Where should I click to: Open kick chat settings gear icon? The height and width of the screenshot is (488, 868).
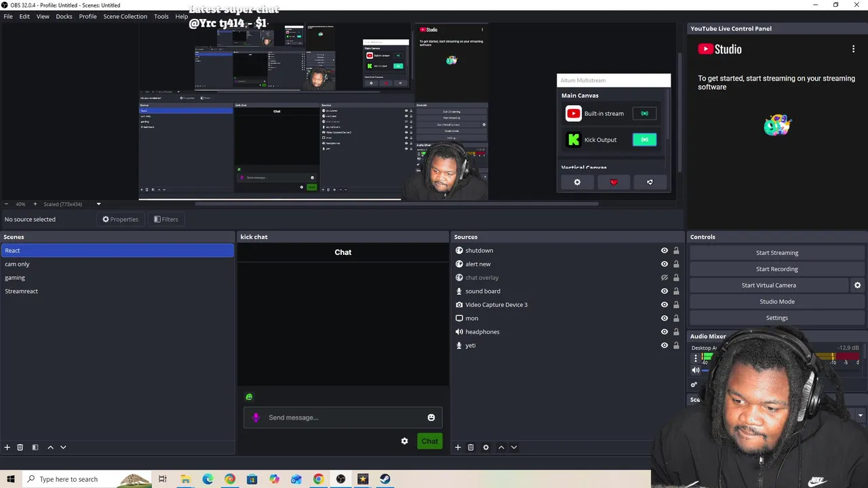(x=405, y=441)
